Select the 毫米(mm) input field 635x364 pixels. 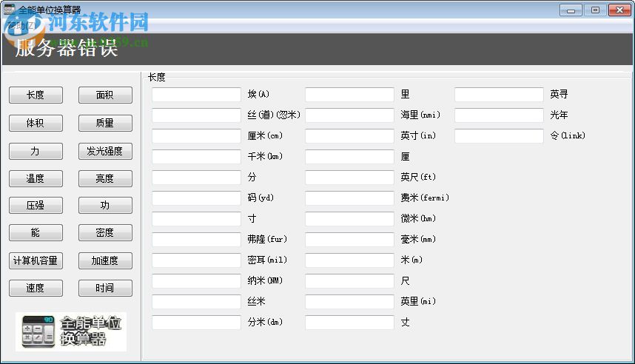(x=349, y=239)
